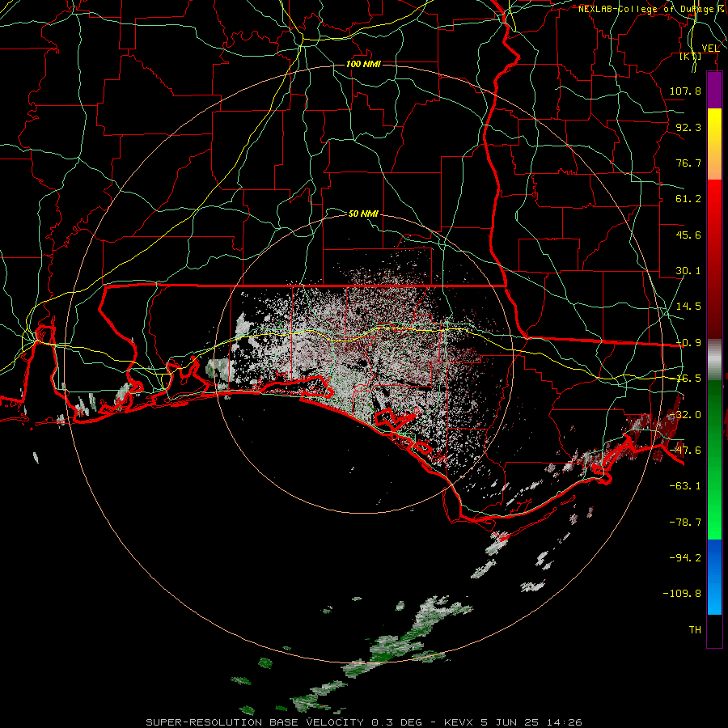Click the -109.8 velocity scale value
Viewport: 728px width, 728px height.
coord(682,594)
